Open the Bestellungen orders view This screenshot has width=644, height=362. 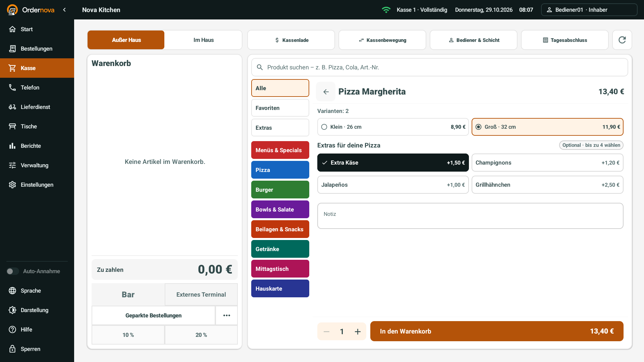(x=37, y=49)
